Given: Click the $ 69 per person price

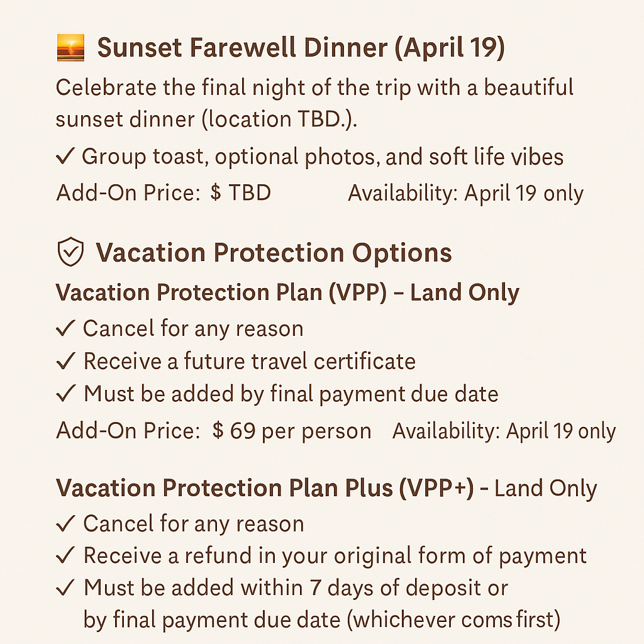Looking at the screenshot, I should pyautogui.click(x=292, y=431).
